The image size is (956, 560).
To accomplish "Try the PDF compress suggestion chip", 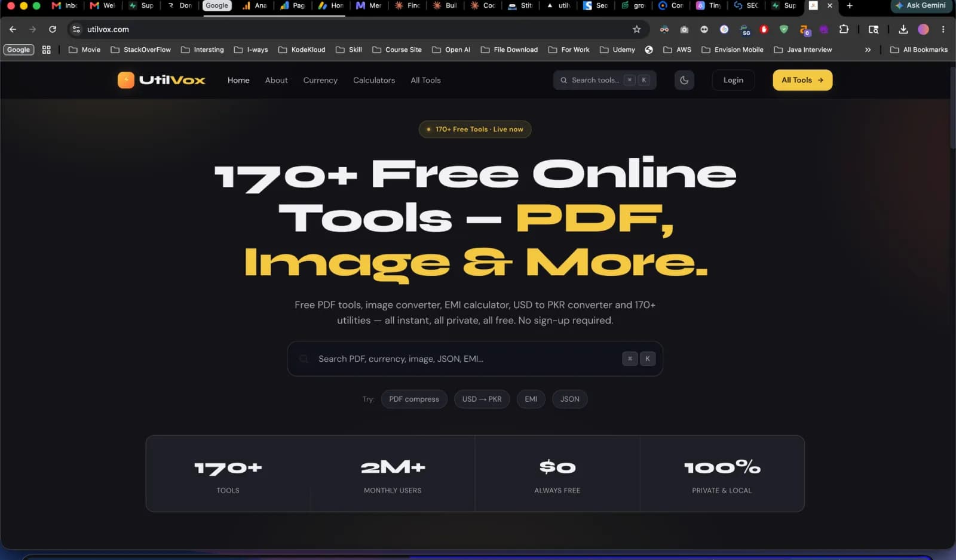I will 414,399.
